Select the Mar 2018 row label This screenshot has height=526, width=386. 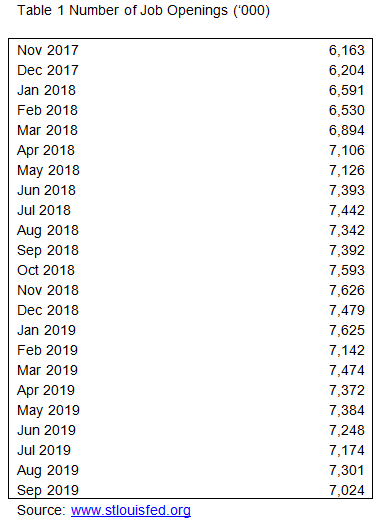[x=47, y=130]
